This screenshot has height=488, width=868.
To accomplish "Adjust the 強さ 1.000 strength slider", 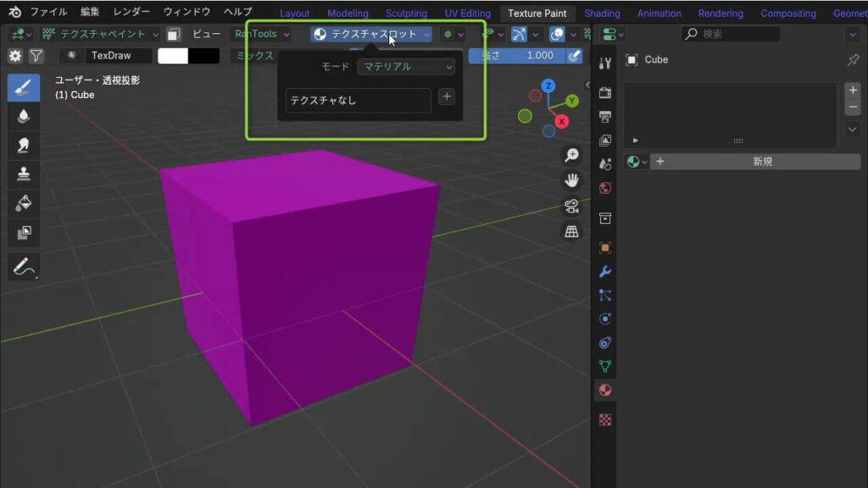I will 518,55.
